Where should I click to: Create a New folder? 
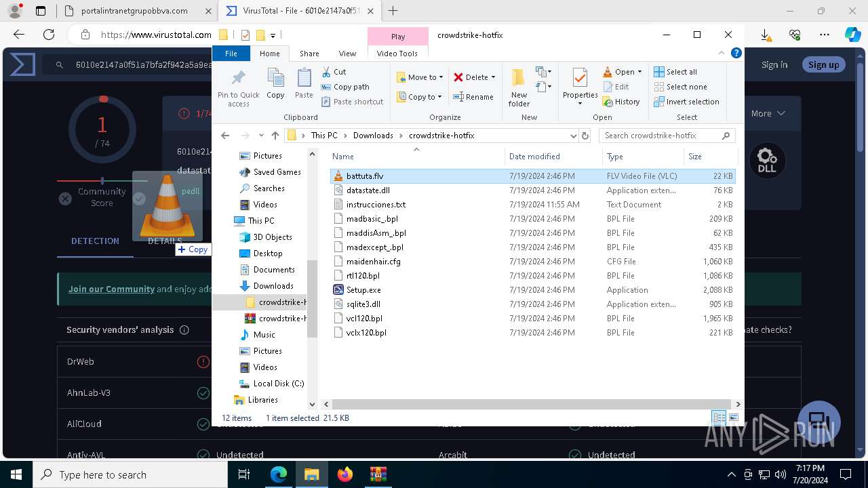coord(519,87)
